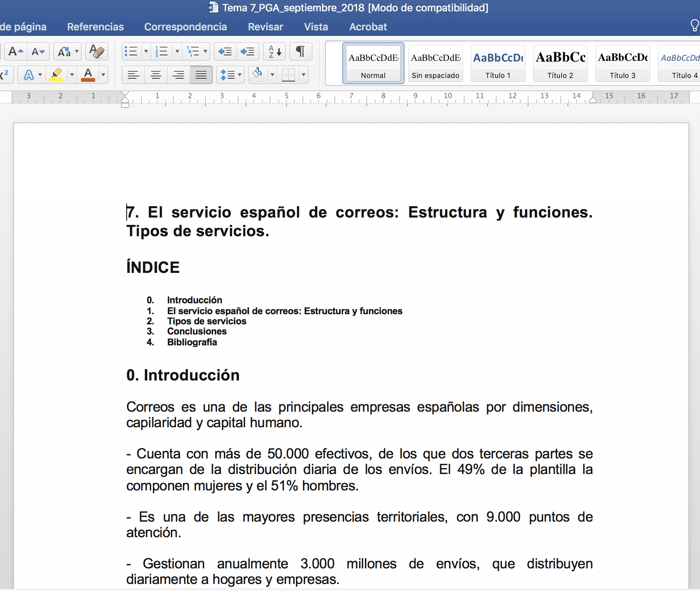The height and width of the screenshot is (591, 700).
Task: Apply the red font color
Action: [88, 74]
